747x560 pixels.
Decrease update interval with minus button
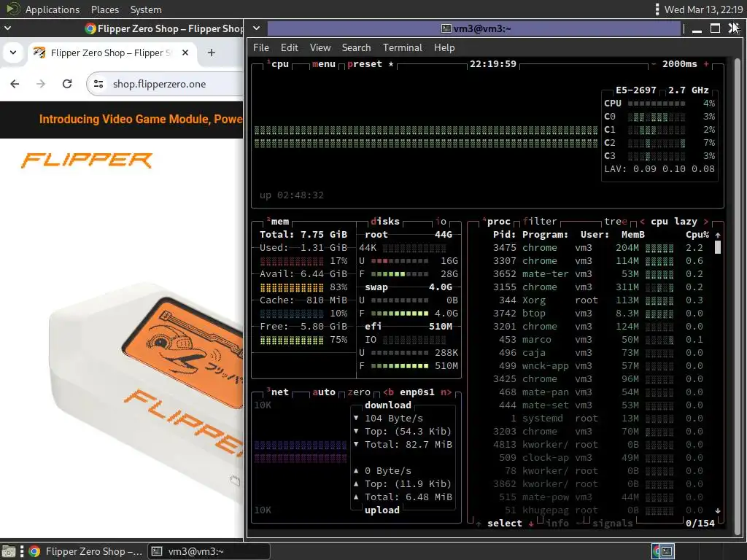click(x=654, y=64)
